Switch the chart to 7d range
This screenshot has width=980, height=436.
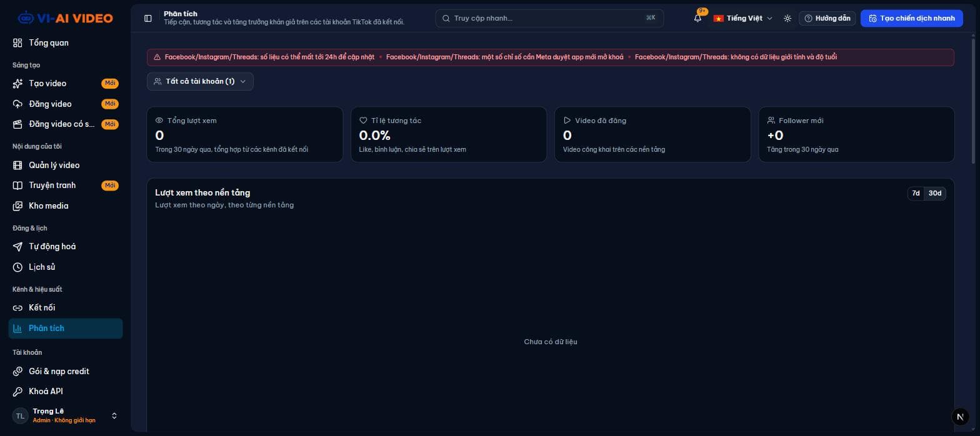[x=916, y=193]
